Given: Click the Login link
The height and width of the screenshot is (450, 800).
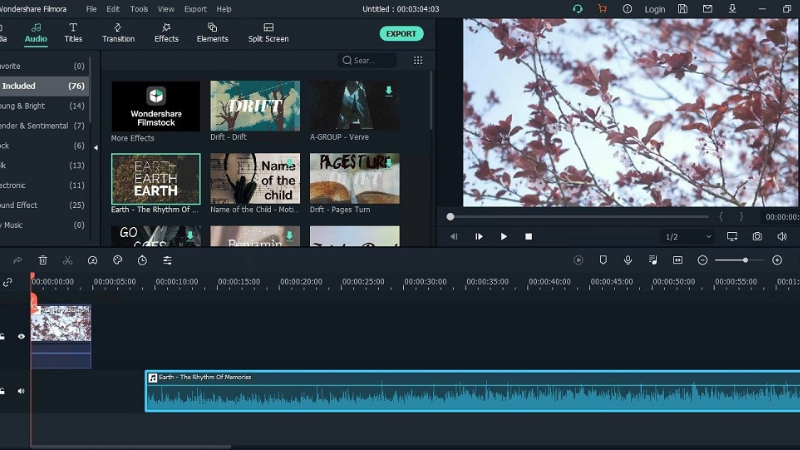Looking at the screenshot, I should [x=655, y=9].
